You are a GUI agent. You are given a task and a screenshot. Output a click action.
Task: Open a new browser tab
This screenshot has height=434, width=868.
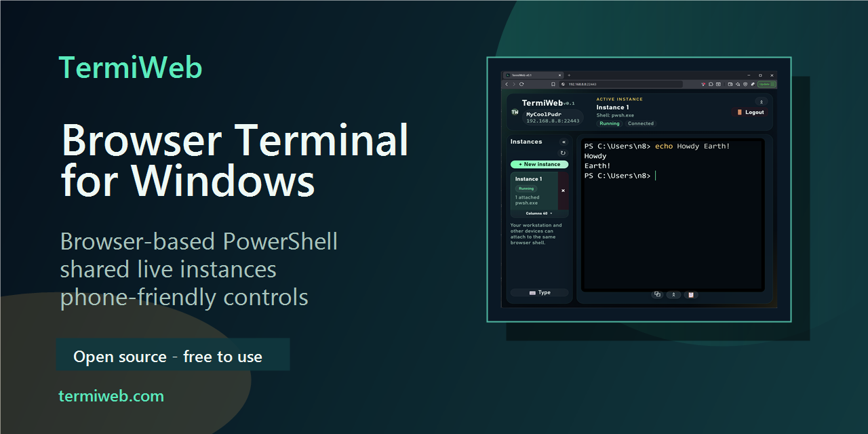pyautogui.click(x=569, y=75)
